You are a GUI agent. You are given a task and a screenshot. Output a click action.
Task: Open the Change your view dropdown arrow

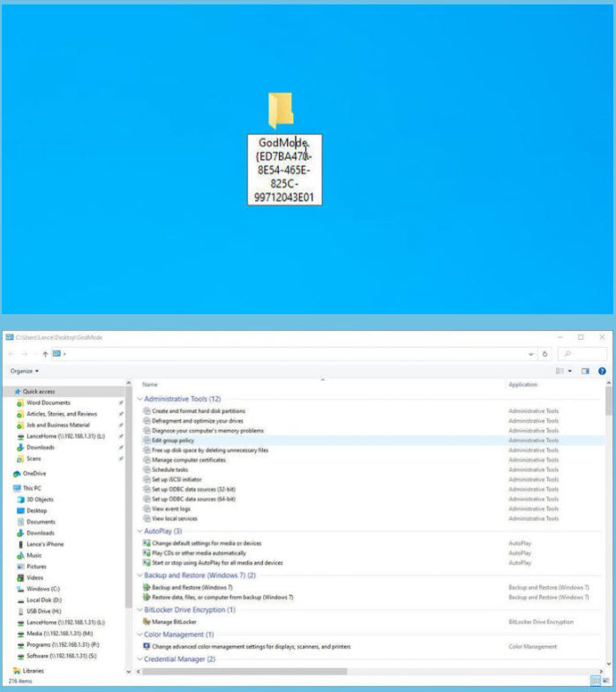point(570,371)
